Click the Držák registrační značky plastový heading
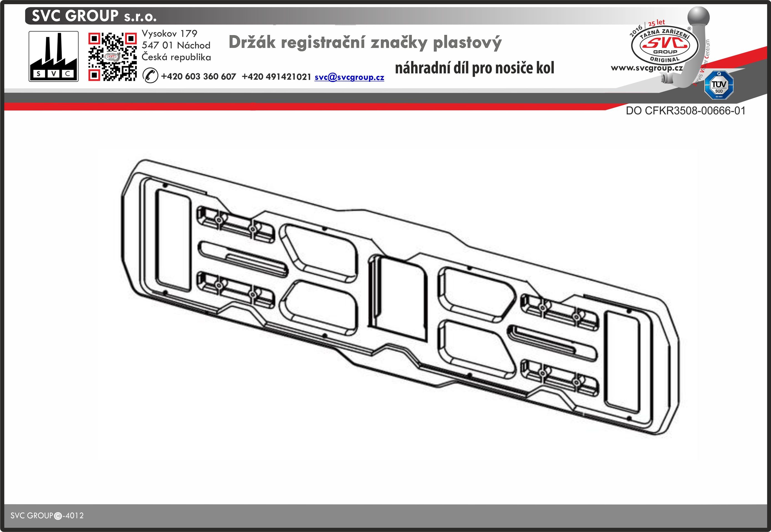 coord(365,43)
